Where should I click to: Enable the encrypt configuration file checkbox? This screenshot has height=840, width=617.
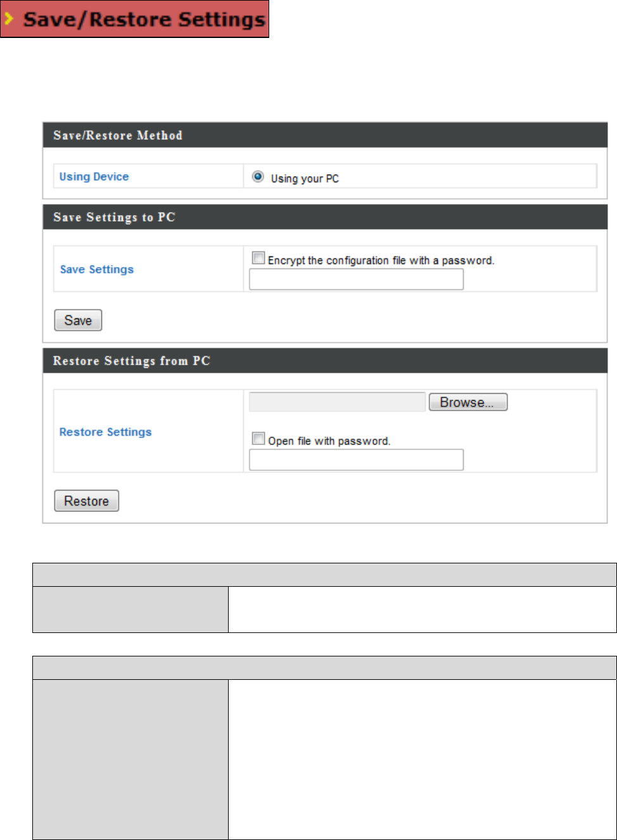coord(258,258)
